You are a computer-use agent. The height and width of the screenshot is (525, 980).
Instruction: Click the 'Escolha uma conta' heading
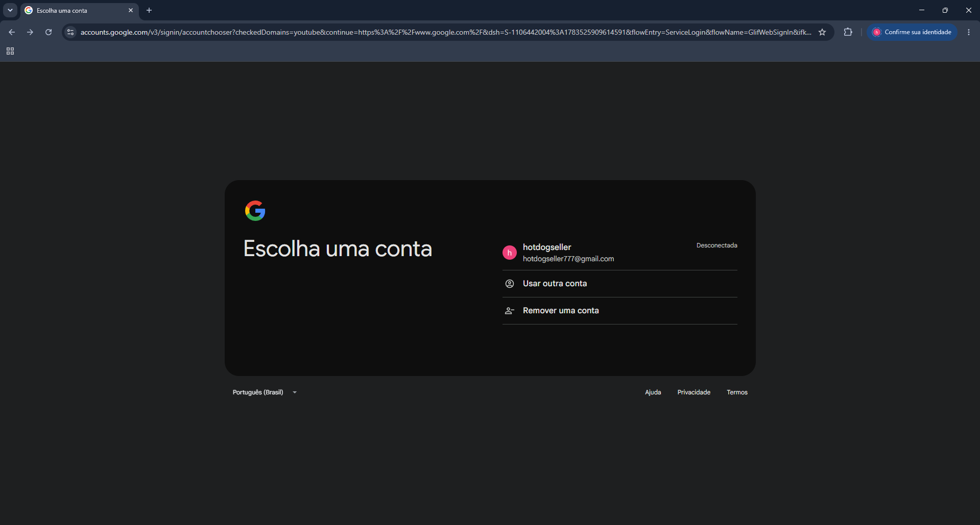coord(338,249)
